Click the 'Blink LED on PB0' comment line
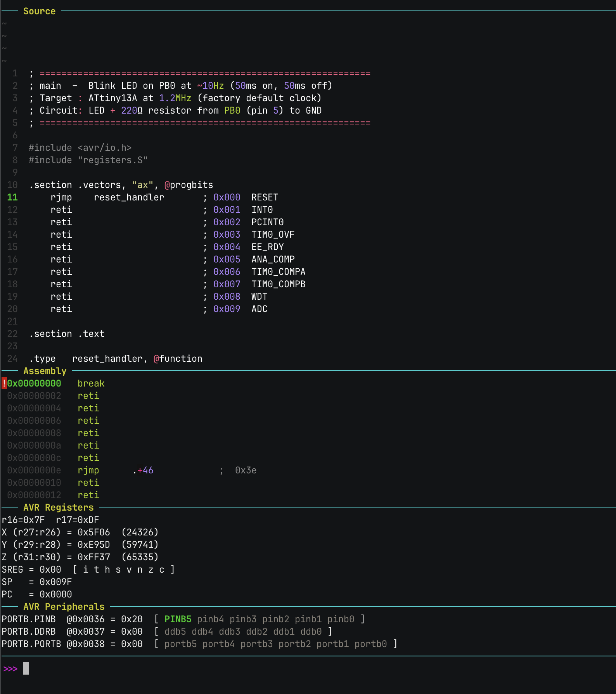Viewport: 616px width, 694px height. (x=180, y=86)
